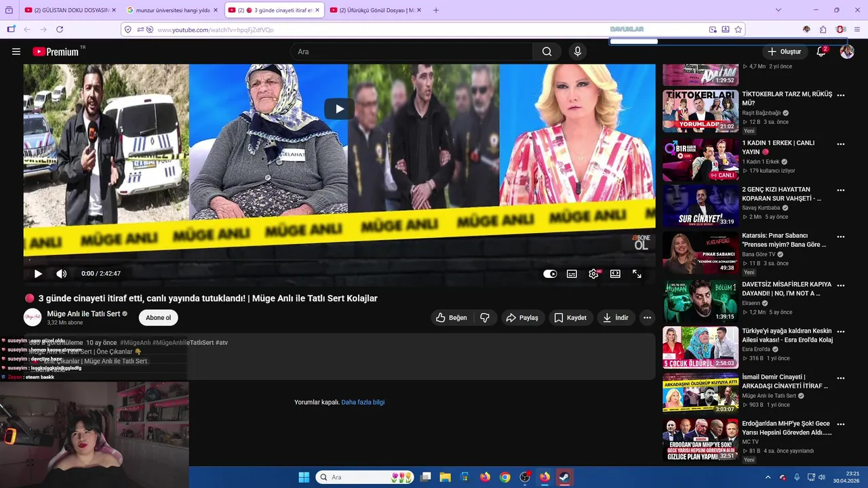Open the player settings gear
Screen dimensions: 868x488
(x=594, y=274)
